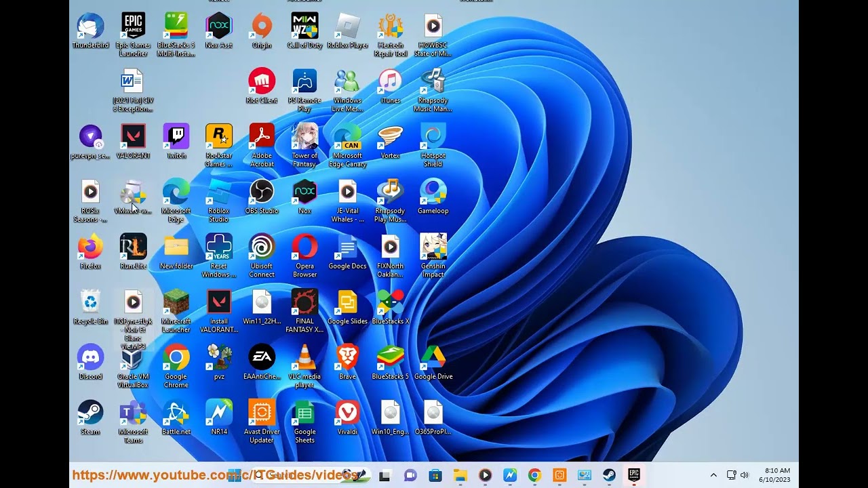Select the Win10_Eng ISO file

(390, 418)
